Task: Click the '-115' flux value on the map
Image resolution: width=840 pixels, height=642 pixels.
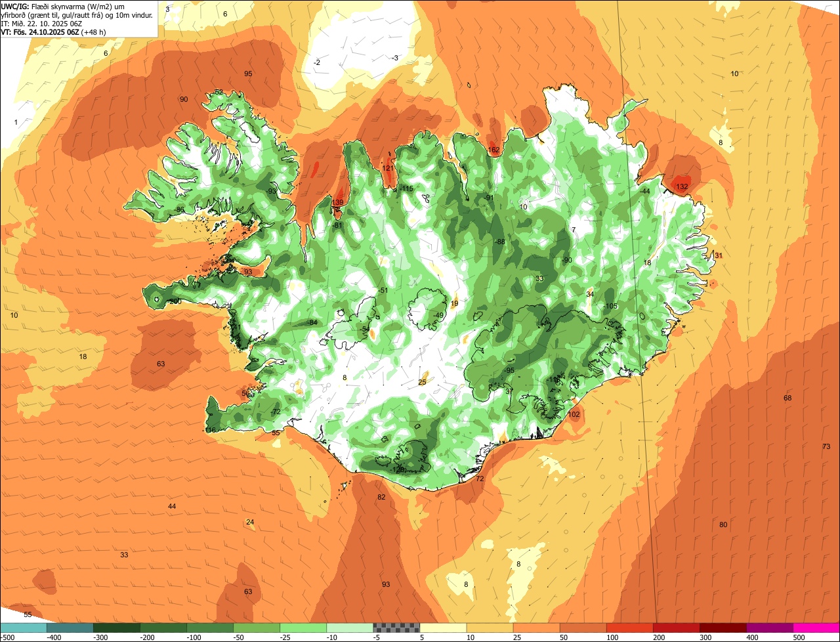Action: [x=407, y=189]
